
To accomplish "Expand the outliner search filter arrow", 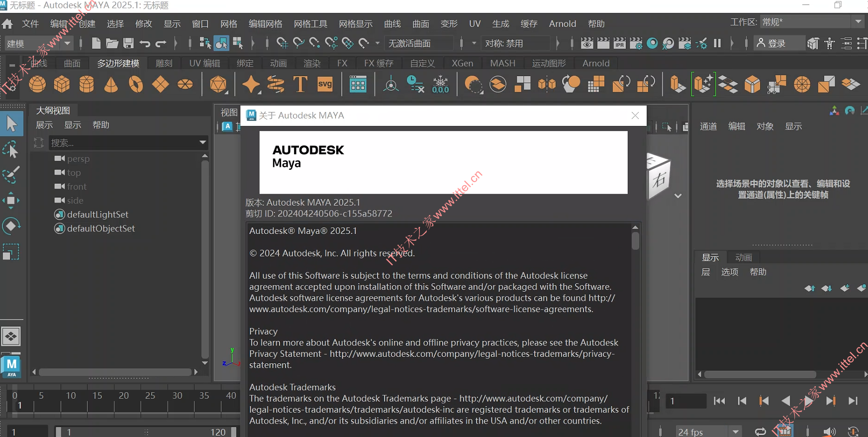I will pyautogui.click(x=203, y=142).
